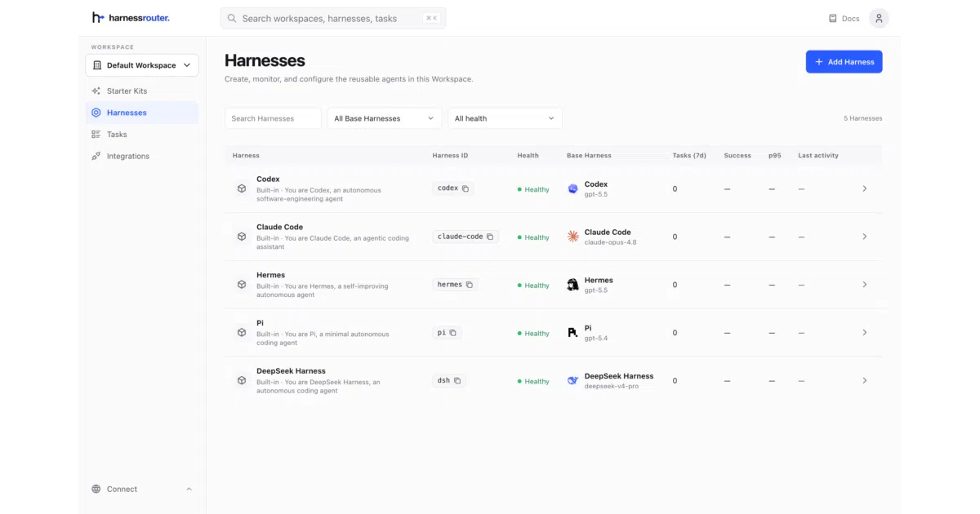
Task: Open the Codex harness name
Action: pyautogui.click(x=268, y=179)
